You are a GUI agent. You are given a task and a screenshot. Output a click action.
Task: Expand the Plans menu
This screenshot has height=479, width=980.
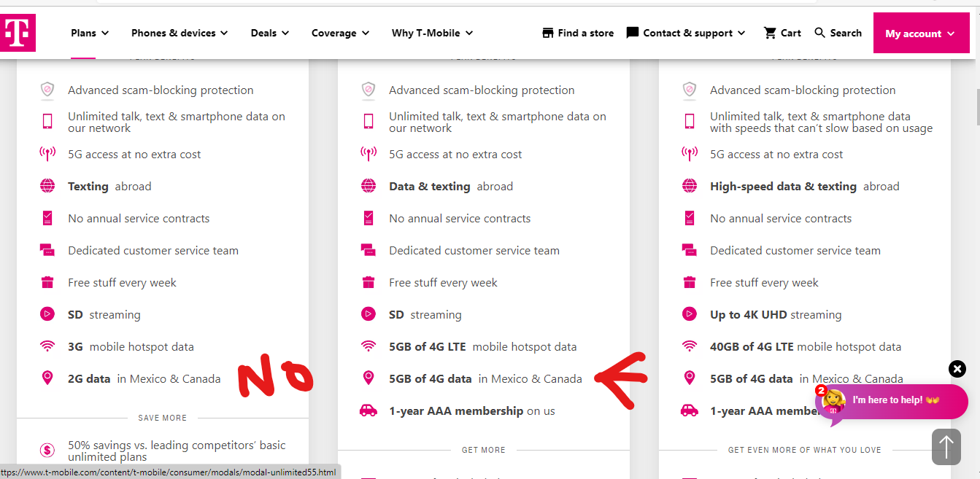[x=90, y=33]
